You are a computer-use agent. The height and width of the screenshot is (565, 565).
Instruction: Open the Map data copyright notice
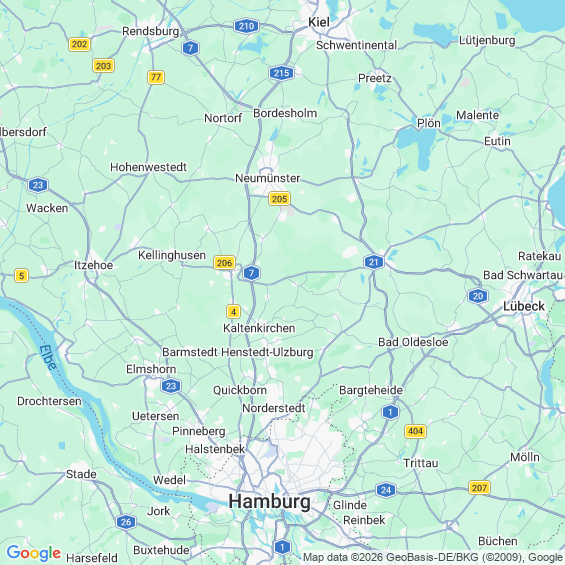click(x=433, y=557)
